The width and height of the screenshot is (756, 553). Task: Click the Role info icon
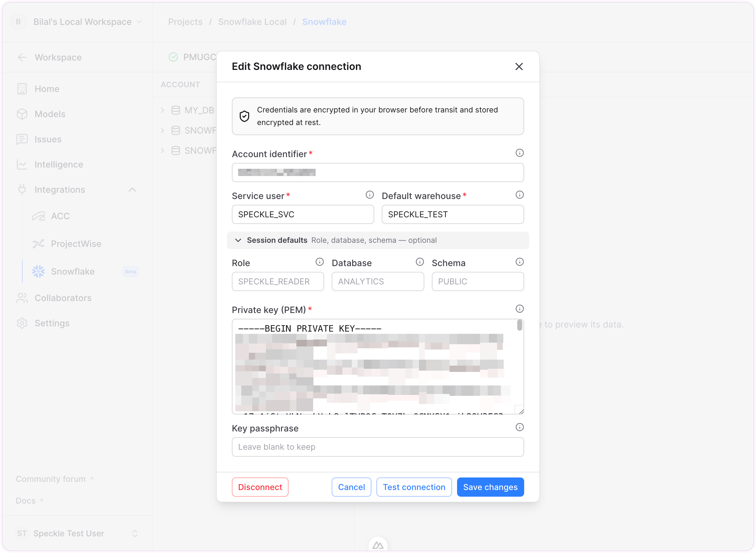click(x=319, y=262)
